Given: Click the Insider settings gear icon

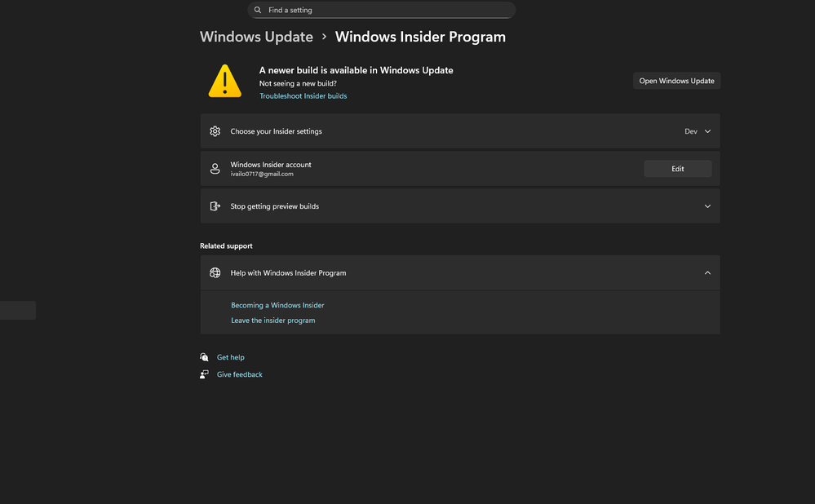Looking at the screenshot, I should pyautogui.click(x=215, y=131).
